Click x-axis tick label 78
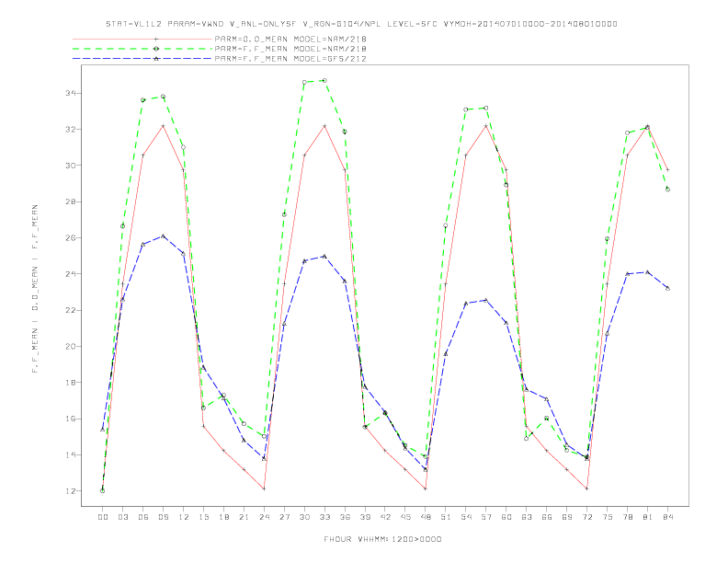728x563 pixels. click(628, 517)
